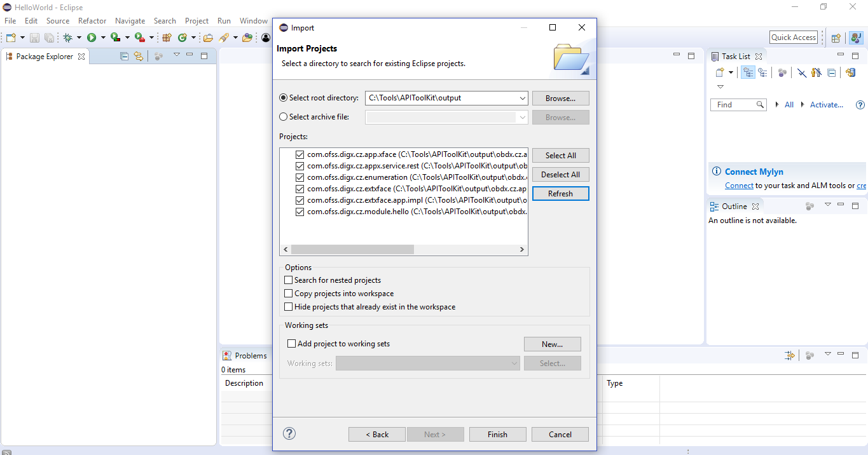Click the magnifier icon in Find box
This screenshot has width=868, height=455.
(x=760, y=105)
